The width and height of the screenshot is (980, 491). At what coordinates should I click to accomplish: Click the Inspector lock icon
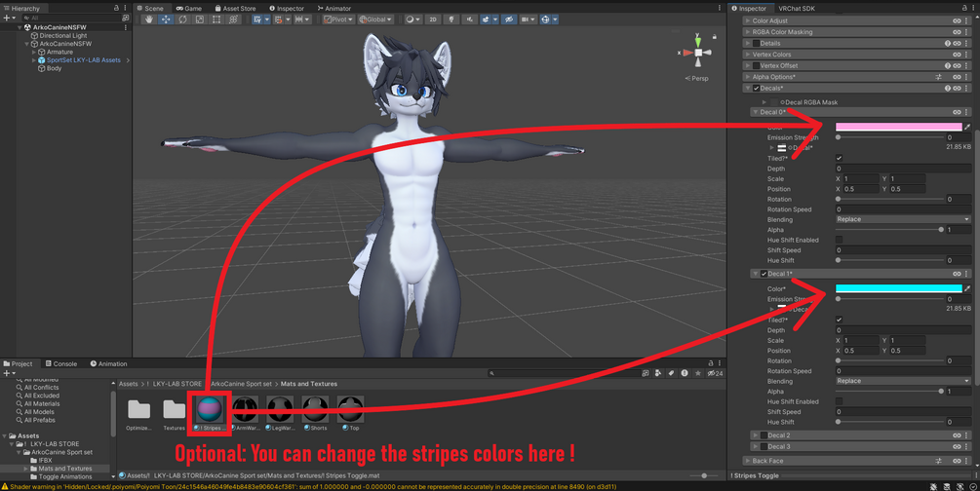pos(964,8)
